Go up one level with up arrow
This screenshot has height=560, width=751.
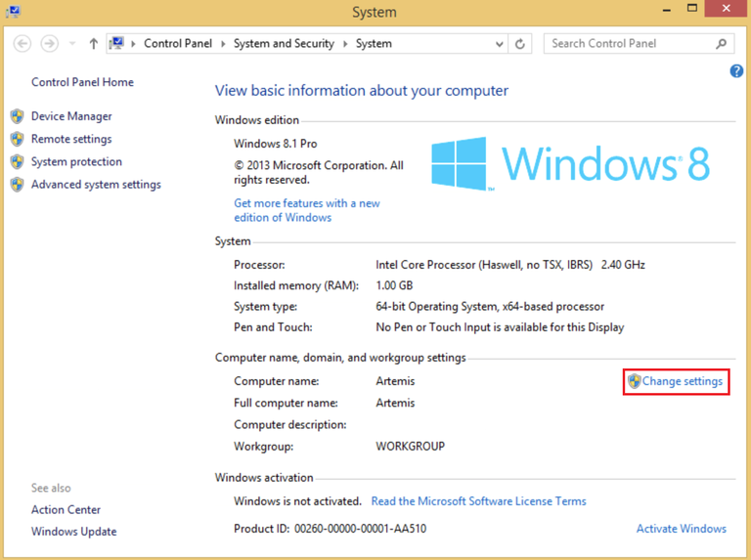[94, 44]
